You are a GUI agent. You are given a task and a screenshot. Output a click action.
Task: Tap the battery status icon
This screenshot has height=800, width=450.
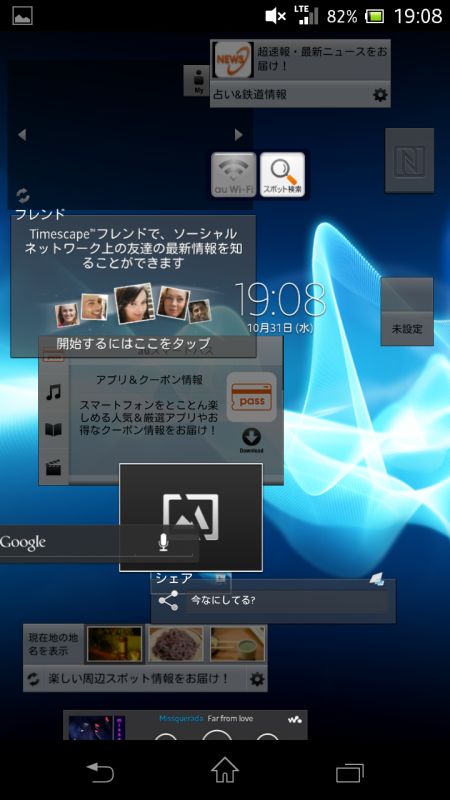click(374, 16)
